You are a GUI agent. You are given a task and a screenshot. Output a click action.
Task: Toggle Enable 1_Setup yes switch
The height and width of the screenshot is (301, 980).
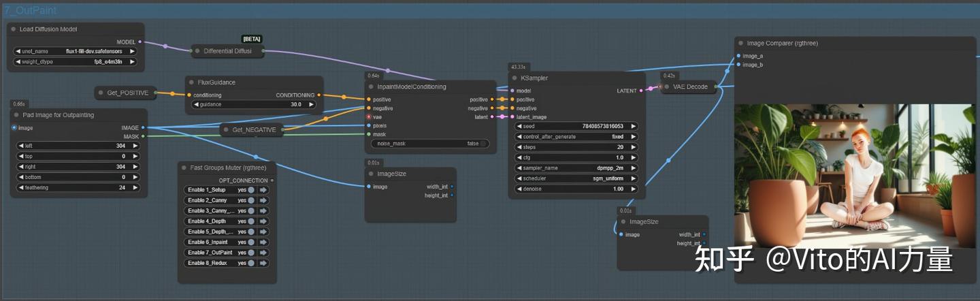[251, 190]
